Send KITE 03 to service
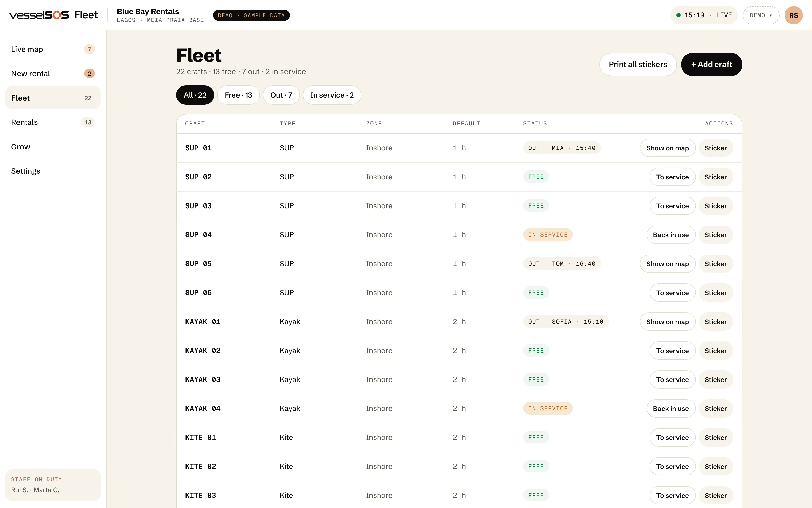The width and height of the screenshot is (812, 508). pyautogui.click(x=672, y=495)
